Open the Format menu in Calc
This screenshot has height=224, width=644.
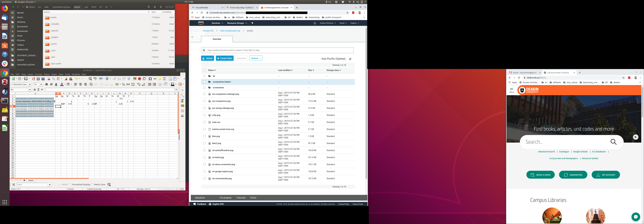(39, 74)
